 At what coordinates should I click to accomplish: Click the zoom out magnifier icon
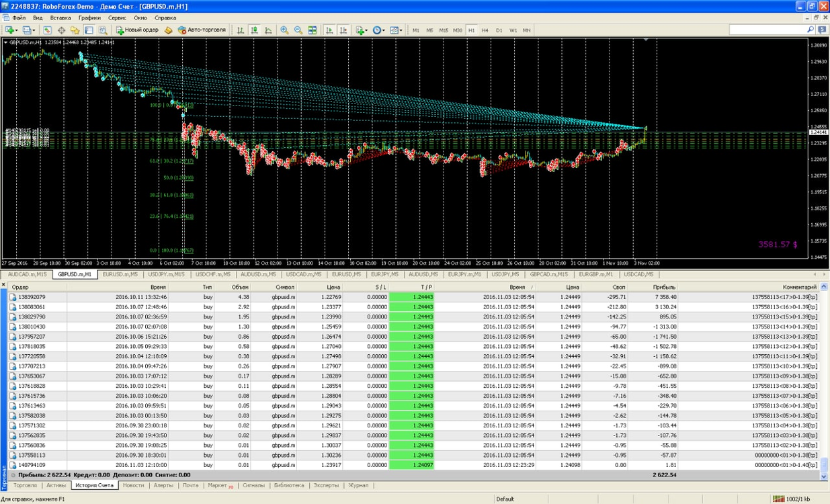pyautogui.click(x=298, y=30)
